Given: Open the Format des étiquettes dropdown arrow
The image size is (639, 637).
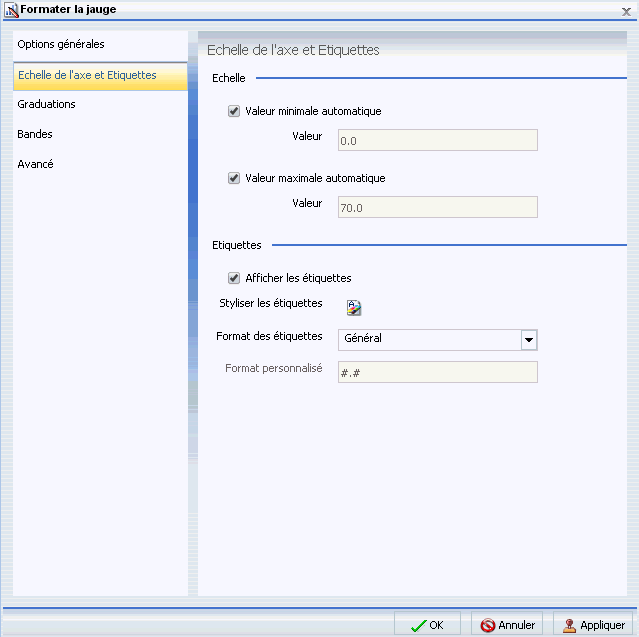Looking at the screenshot, I should pyautogui.click(x=529, y=340).
